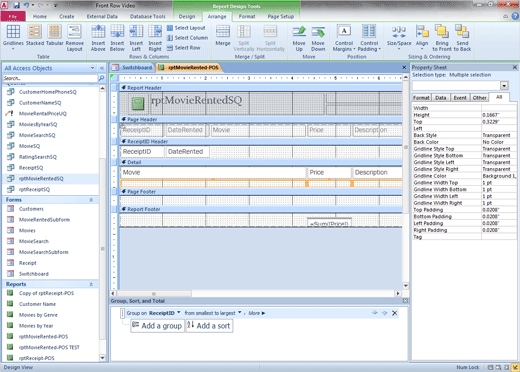Apply Stacked layout

[x=35, y=36]
